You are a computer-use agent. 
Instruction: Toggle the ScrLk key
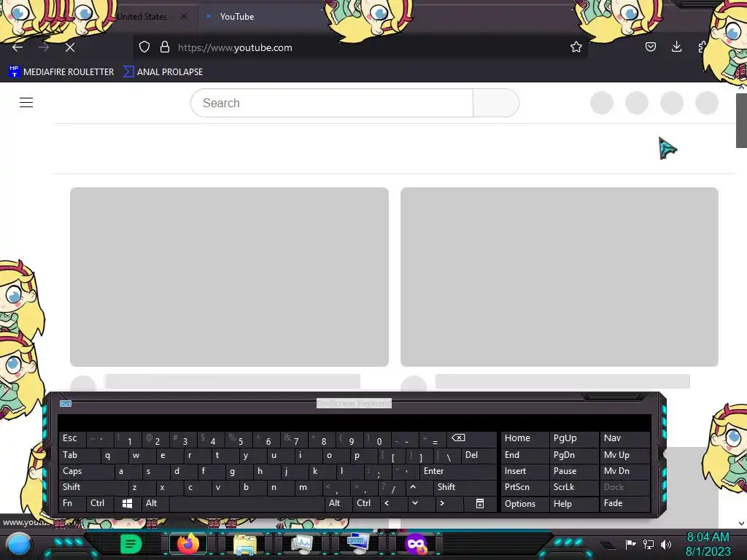(573, 487)
